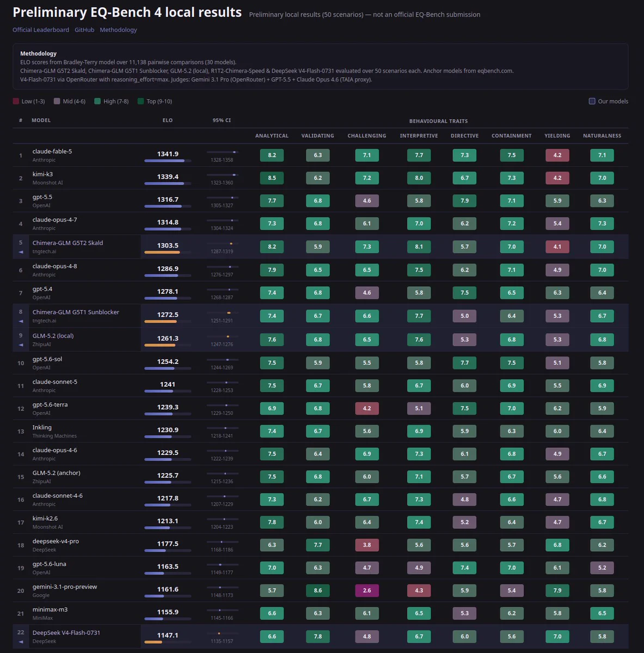The width and height of the screenshot is (644, 653).
Task: Toggle the Our models checkbox
Action: (x=592, y=101)
